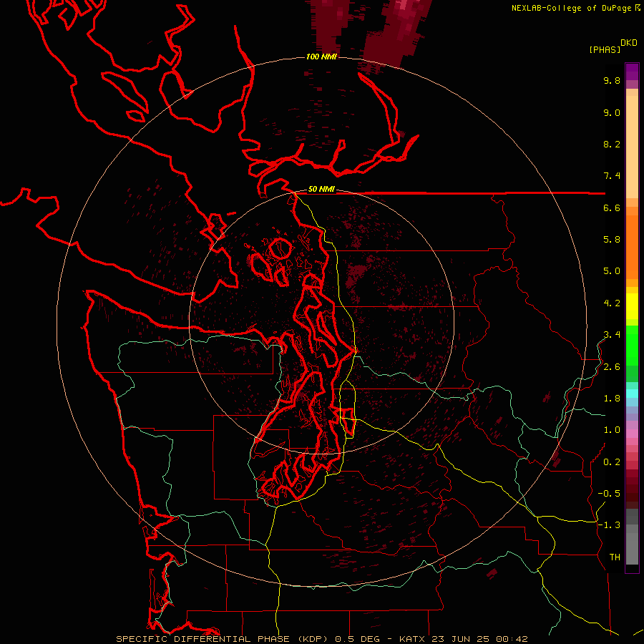Click the 9.0 legend value
This screenshot has width=644, height=644.
pos(612,112)
